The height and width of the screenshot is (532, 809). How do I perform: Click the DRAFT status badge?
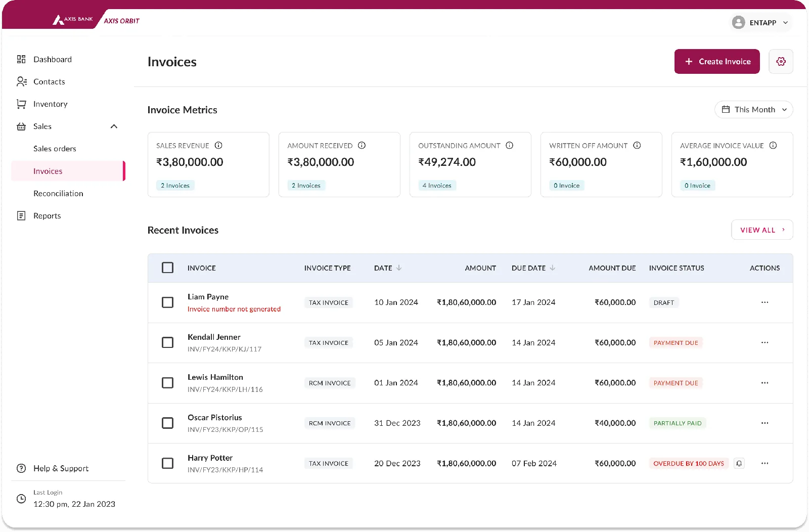pyautogui.click(x=664, y=302)
